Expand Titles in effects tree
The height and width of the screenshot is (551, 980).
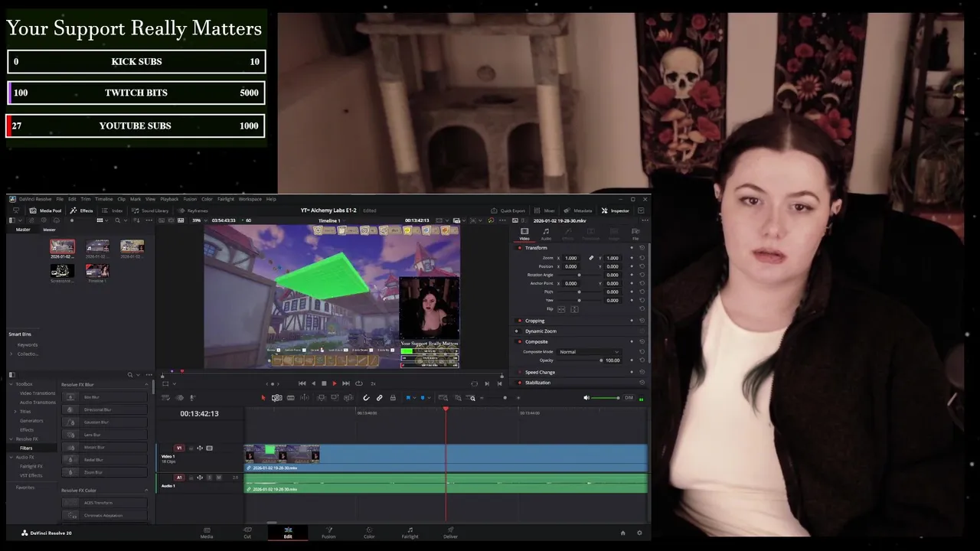click(x=16, y=412)
